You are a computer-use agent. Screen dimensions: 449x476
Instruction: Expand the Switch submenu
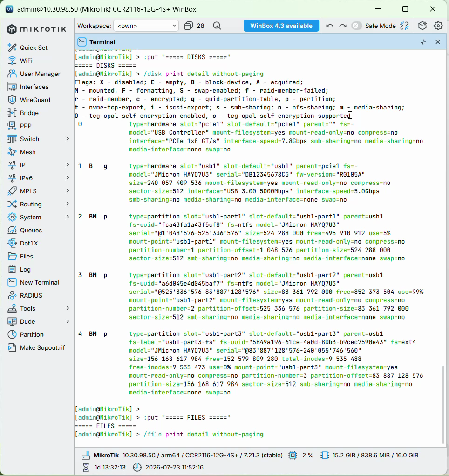[x=68, y=139]
